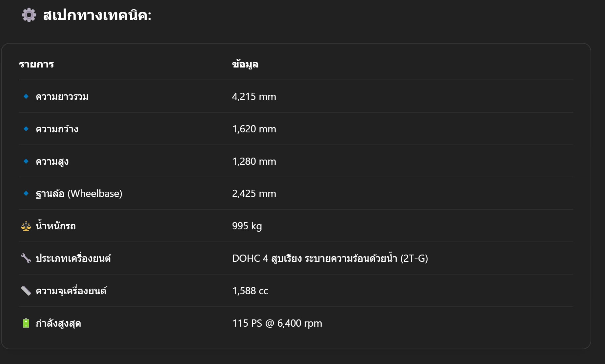Click the สเปกทางเทคนิค heading text
This screenshot has height=364, width=605.
(x=97, y=15)
